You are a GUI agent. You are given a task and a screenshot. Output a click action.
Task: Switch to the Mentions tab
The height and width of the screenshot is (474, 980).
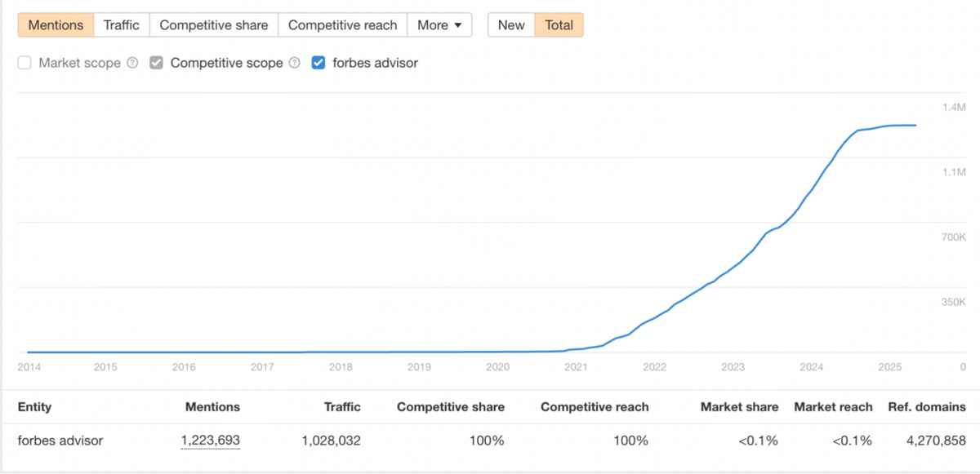tap(56, 25)
